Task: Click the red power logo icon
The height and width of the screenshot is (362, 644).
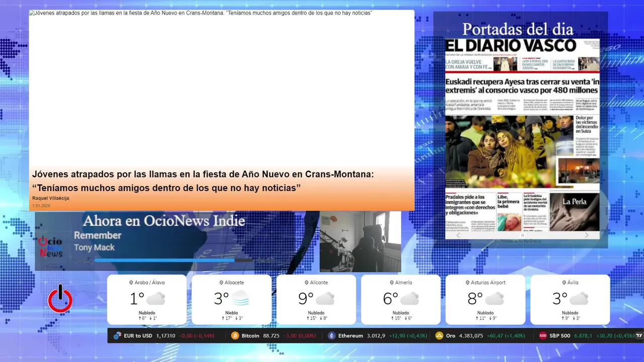Action: pyautogui.click(x=60, y=299)
